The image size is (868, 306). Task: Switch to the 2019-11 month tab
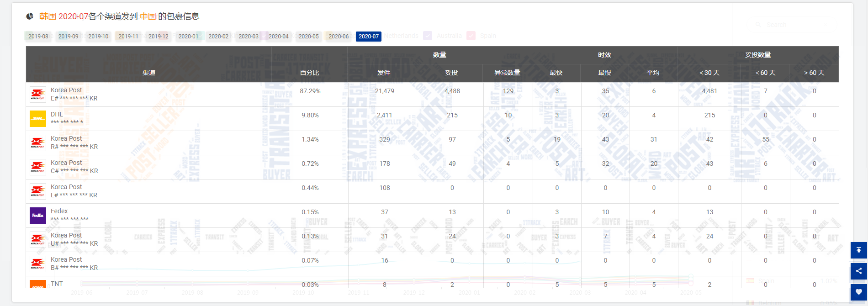128,37
